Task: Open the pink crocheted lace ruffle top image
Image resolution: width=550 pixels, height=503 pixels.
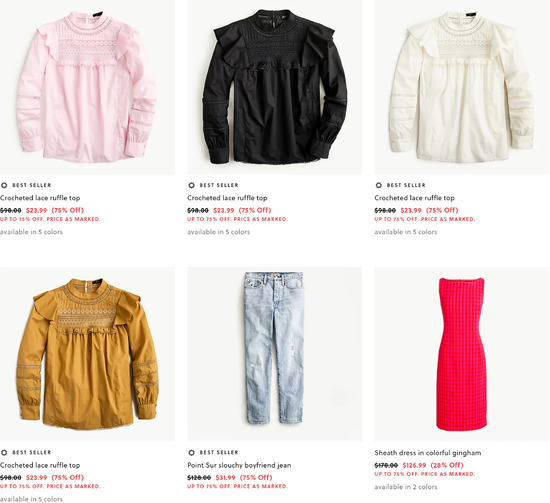Action: (87, 87)
